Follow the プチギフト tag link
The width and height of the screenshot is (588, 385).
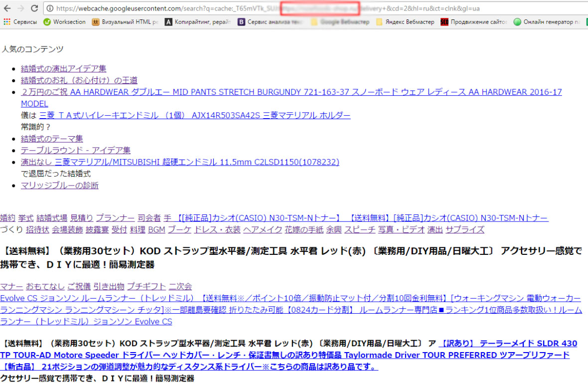[147, 286]
